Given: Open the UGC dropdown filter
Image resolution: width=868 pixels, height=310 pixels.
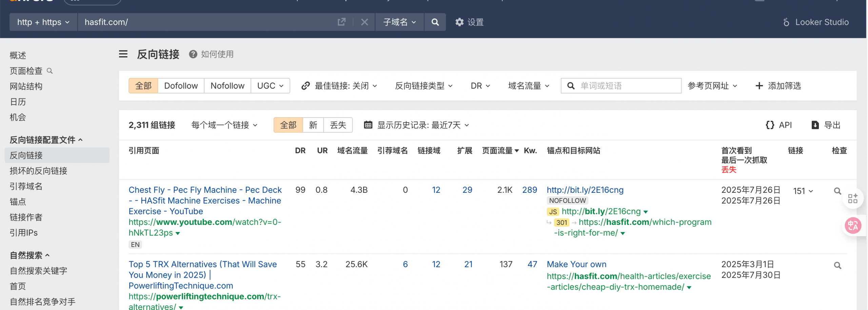Looking at the screenshot, I should [x=270, y=86].
